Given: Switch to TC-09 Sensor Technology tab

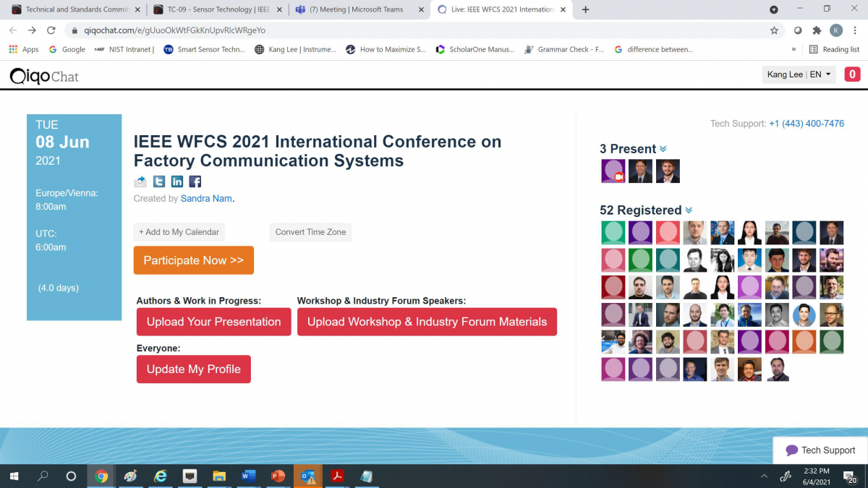Looking at the screenshot, I should coord(216,10).
